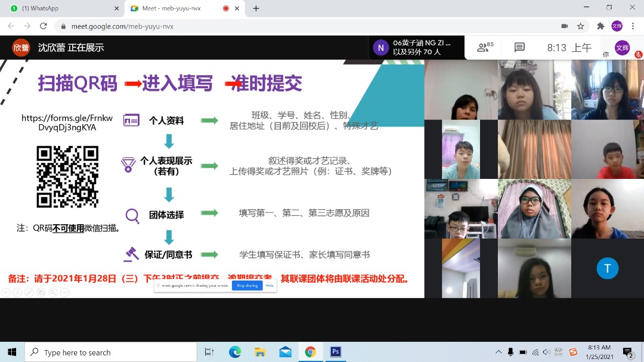Click the taskbar clock showing 8:13 AM
Screen dimensions: 644x362
tap(599, 352)
